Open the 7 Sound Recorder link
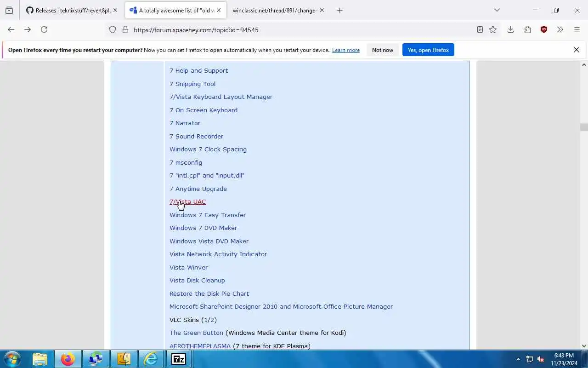The width and height of the screenshot is (588, 368). (x=196, y=136)
